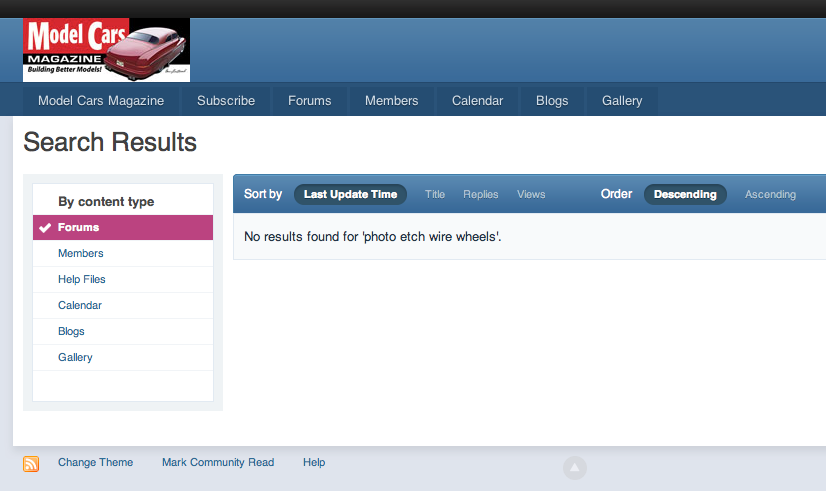Filter results by Help Files
826x491 pixels.
(x=123, y=279)
